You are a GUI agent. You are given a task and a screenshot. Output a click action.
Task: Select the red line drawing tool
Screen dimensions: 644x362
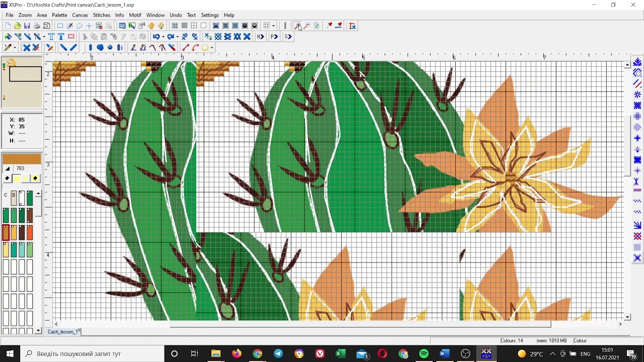click(x=186, y=47)
